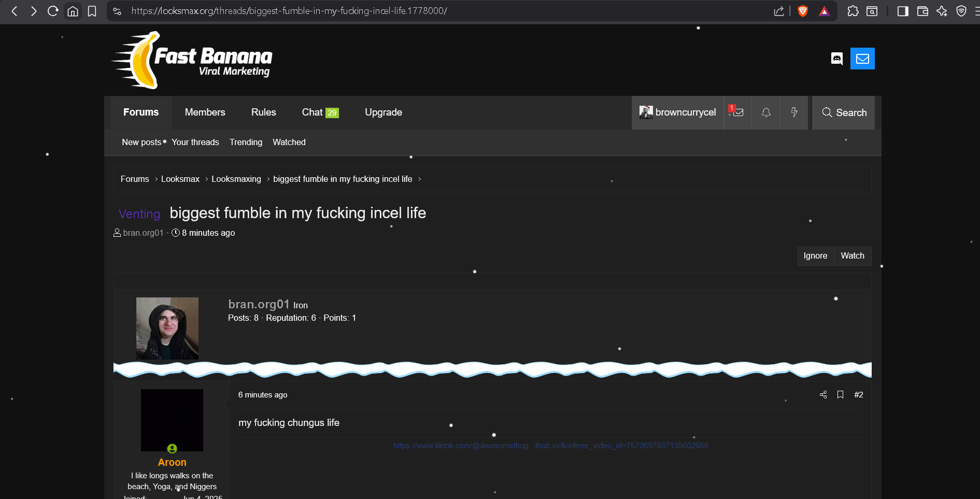This screenshot has width=980, height=499.
Task: Open the TikTok link in post
Action: coord(550,446)
